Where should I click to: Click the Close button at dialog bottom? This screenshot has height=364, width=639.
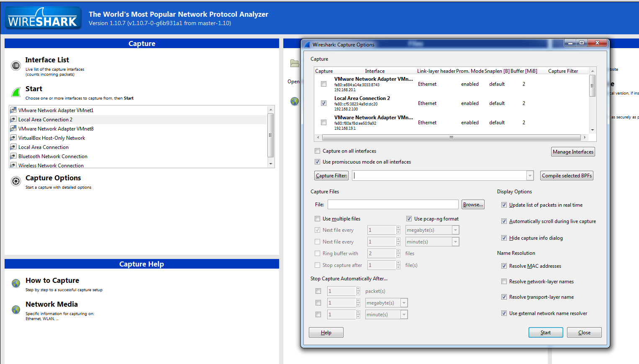(584, 333)
